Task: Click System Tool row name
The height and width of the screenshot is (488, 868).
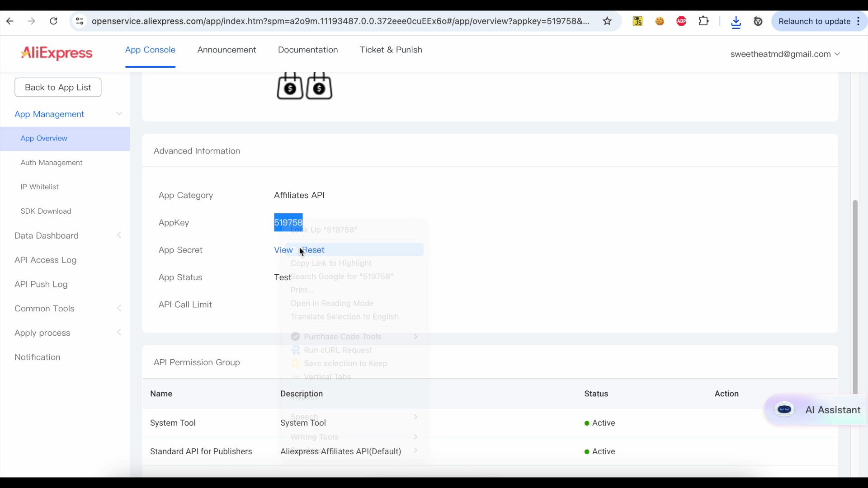Action: point(173,423)
